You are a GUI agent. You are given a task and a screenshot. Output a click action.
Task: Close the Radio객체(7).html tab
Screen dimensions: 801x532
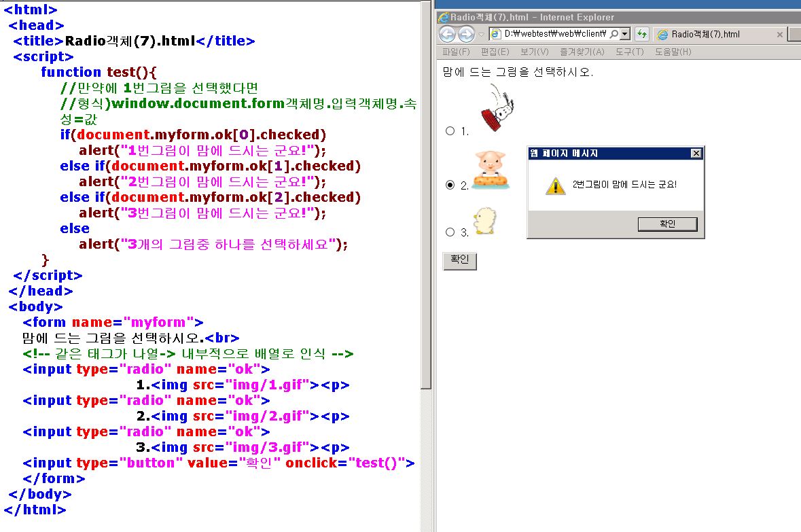point(779,35)
